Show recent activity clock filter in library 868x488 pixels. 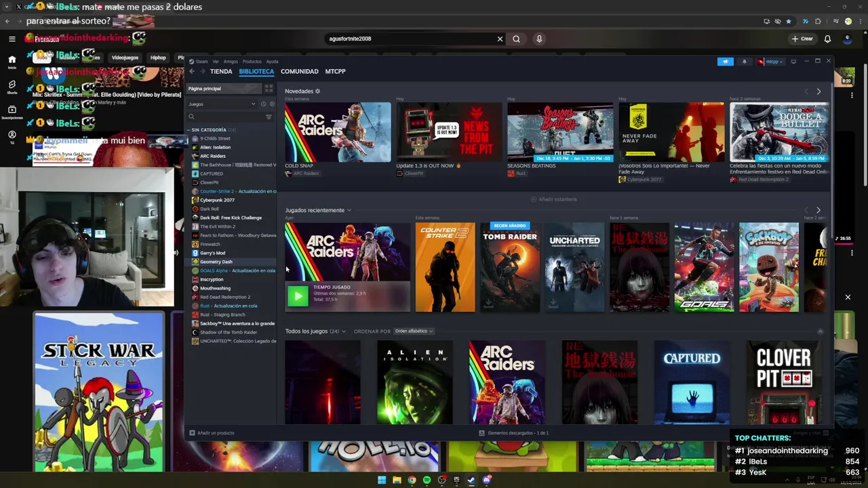263,104
